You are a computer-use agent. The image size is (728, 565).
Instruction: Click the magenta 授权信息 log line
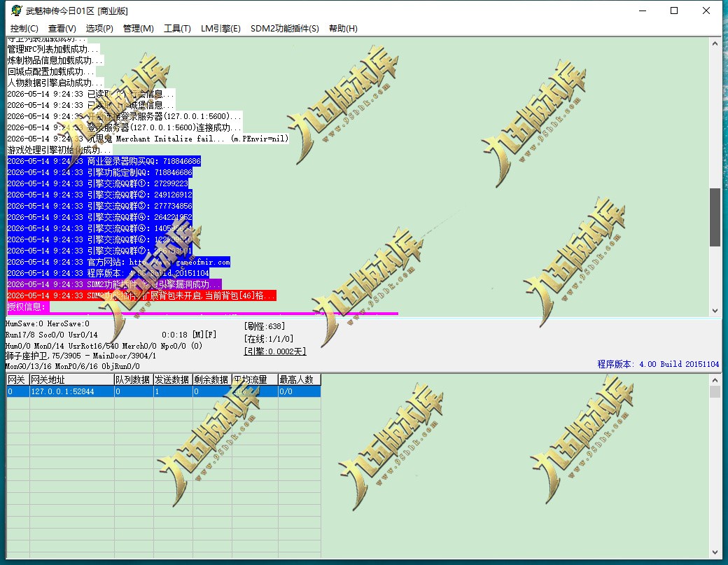pos(28,307)
